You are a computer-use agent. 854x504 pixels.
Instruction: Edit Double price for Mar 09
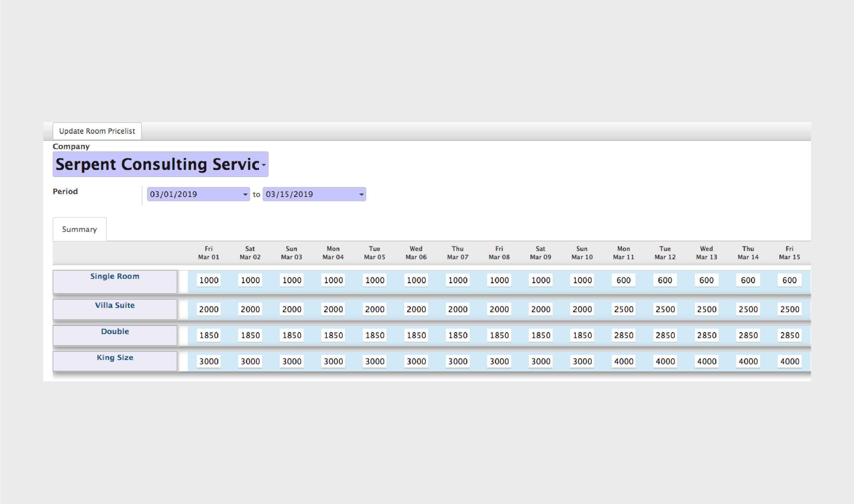pyautogui.click(x=541, y=335)
